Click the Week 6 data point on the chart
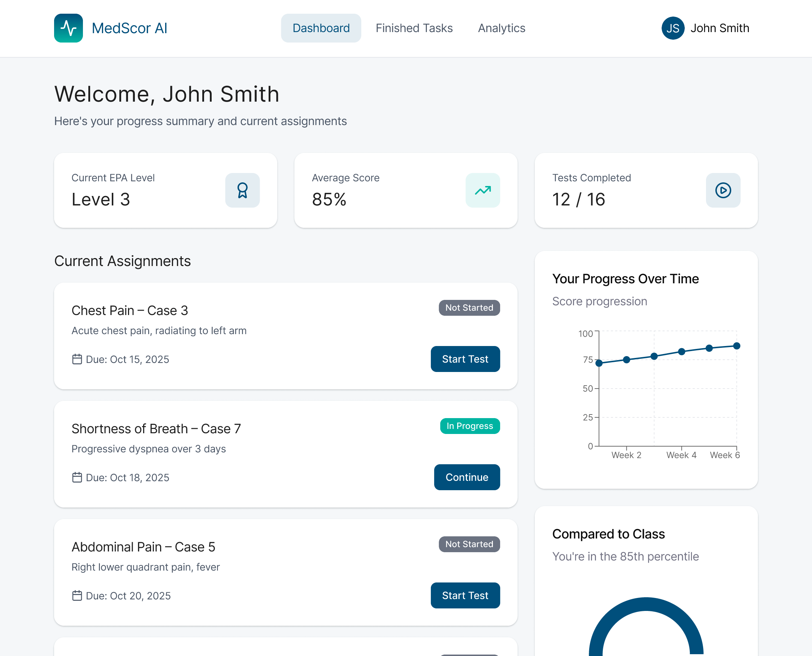The height and width of the screenshot is (656, 812). coord(736,345)
